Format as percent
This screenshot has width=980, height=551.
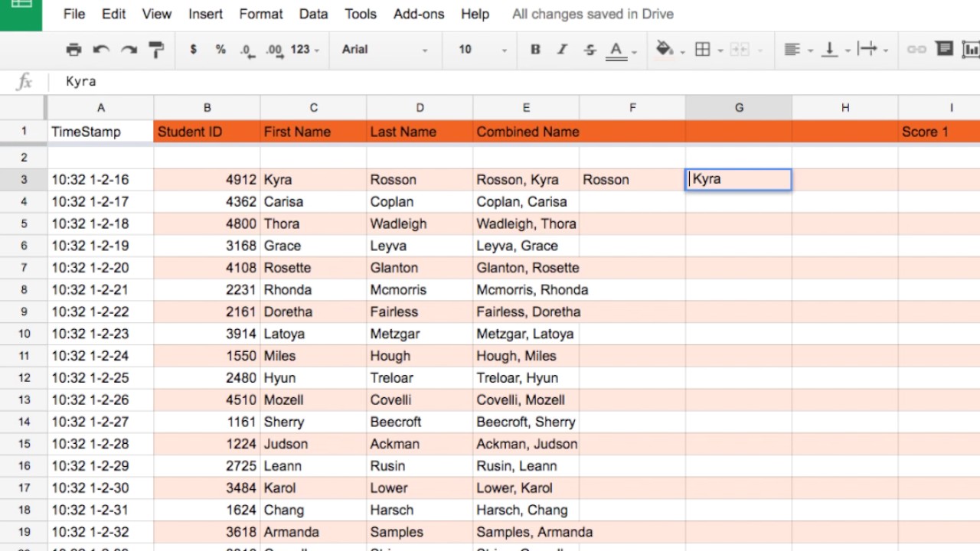coord(220,50)
